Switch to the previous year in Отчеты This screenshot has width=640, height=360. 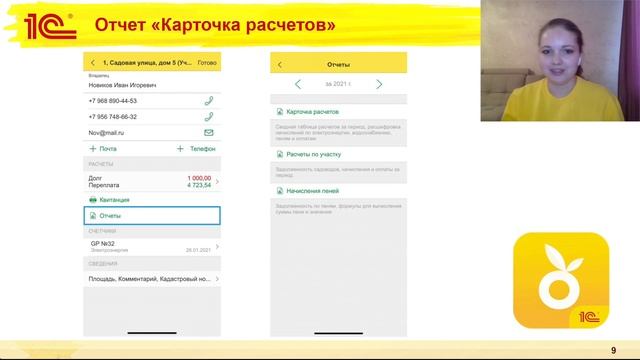point(298,84)
